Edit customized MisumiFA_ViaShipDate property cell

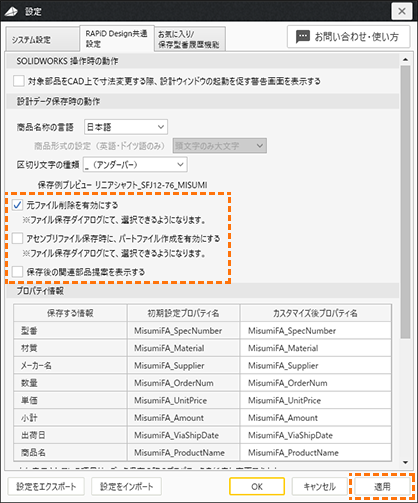tap(315, 435)
